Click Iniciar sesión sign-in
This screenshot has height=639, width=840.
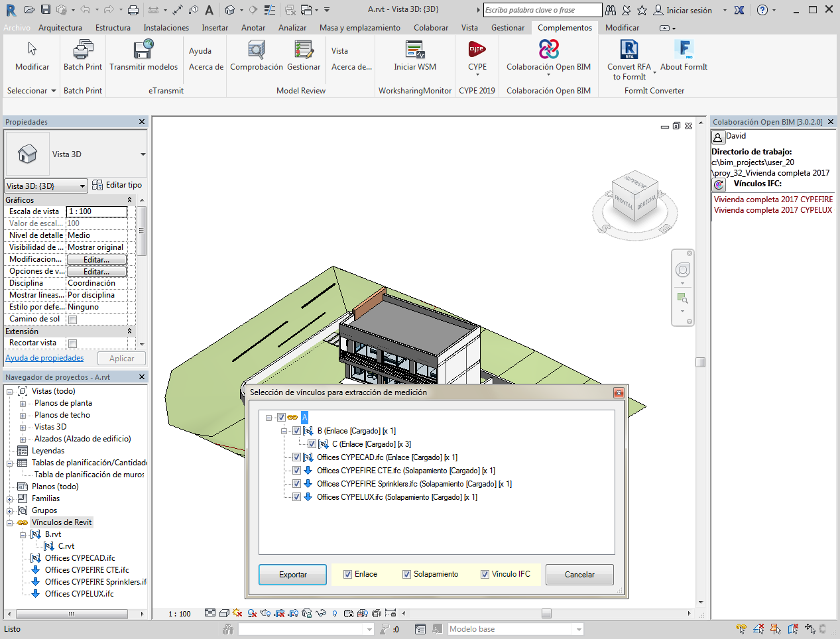coord(682,10)
